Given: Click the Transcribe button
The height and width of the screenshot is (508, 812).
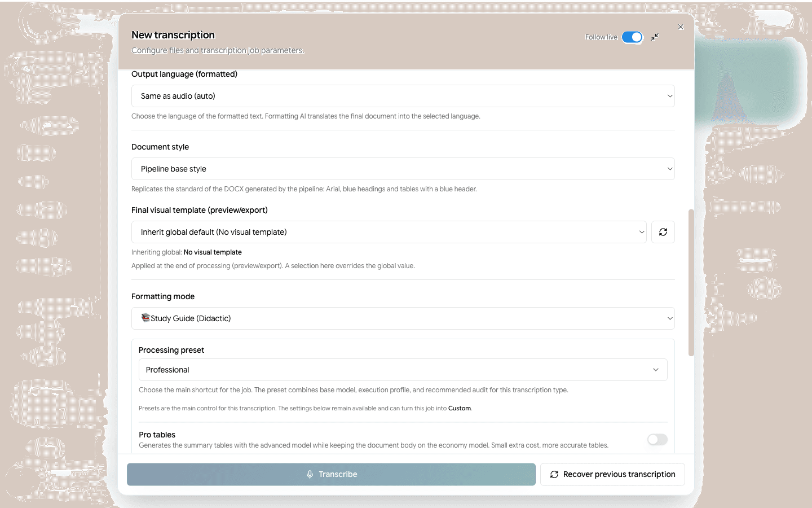Looking at the screenshot, I should (x=331, y=475).
